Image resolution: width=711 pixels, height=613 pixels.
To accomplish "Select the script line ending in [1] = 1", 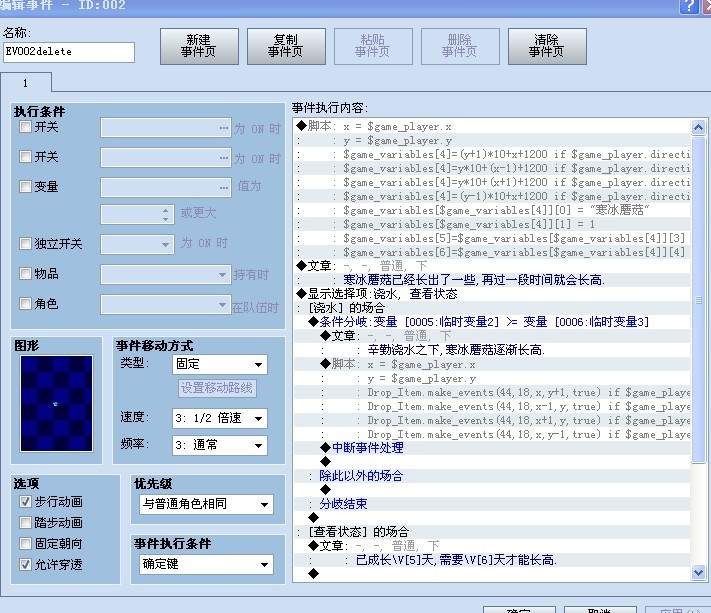I will (x=492, y=224).
